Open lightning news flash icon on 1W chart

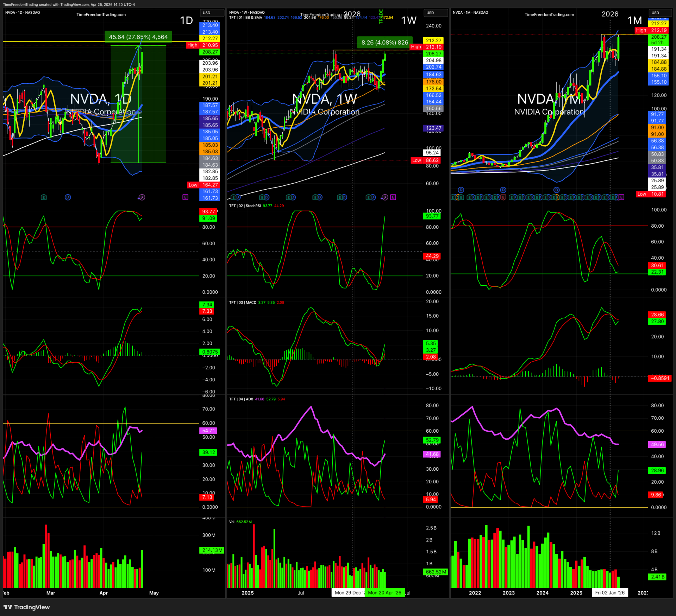384,197
